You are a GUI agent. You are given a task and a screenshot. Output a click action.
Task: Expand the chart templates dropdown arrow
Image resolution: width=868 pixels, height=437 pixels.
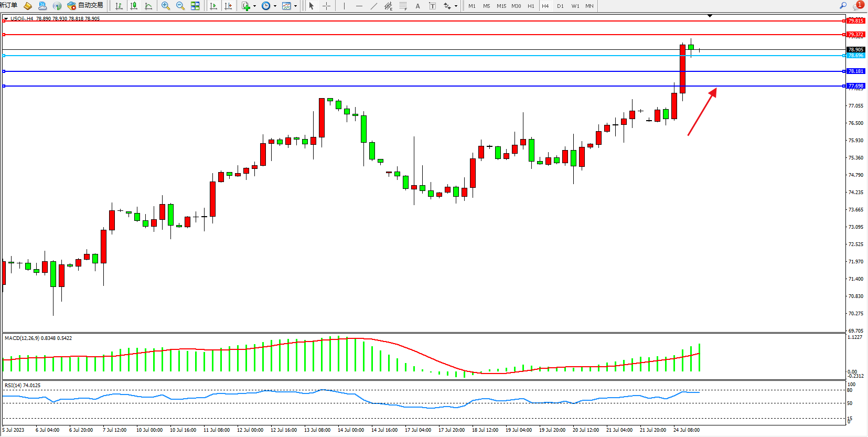coord(295,6)
